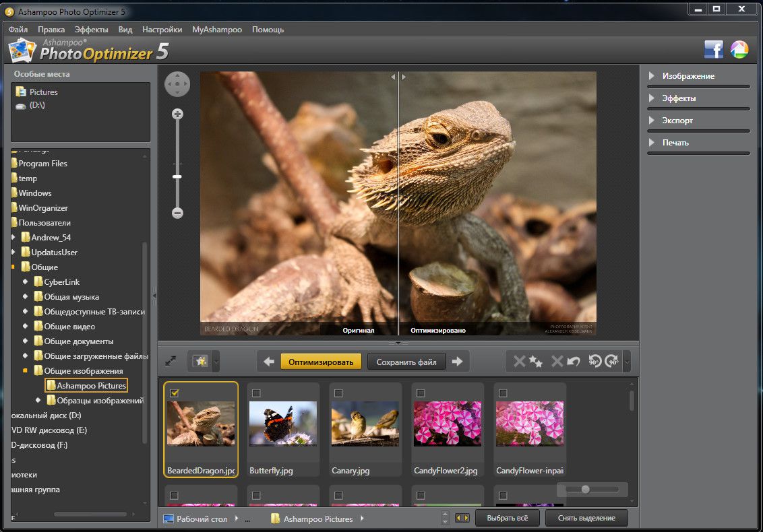This screenshot has width=763, height=532.
Task: Uncheck the BeardedDragon.jpg checkbox
Action: pos(174,393)
